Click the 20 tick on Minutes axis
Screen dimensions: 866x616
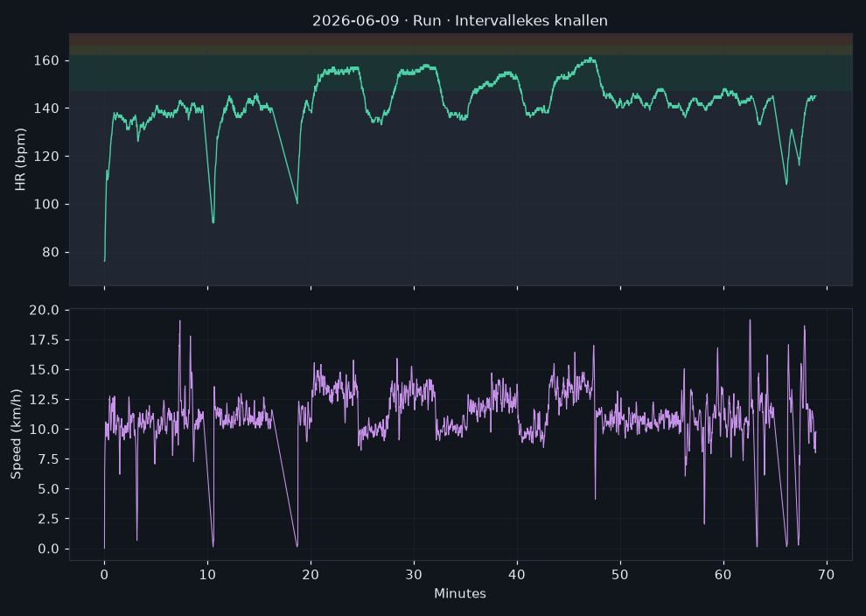click(311, 575)
